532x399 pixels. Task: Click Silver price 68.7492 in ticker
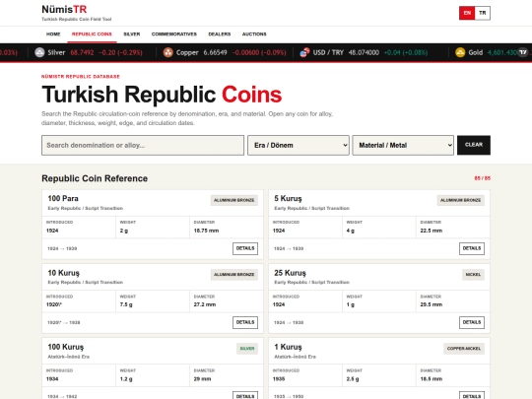[x=82, y=52]
